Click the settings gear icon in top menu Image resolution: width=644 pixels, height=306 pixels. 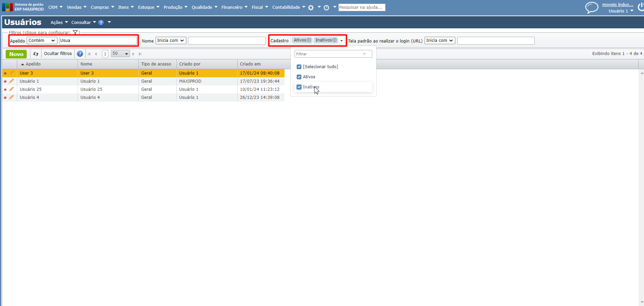311,7
